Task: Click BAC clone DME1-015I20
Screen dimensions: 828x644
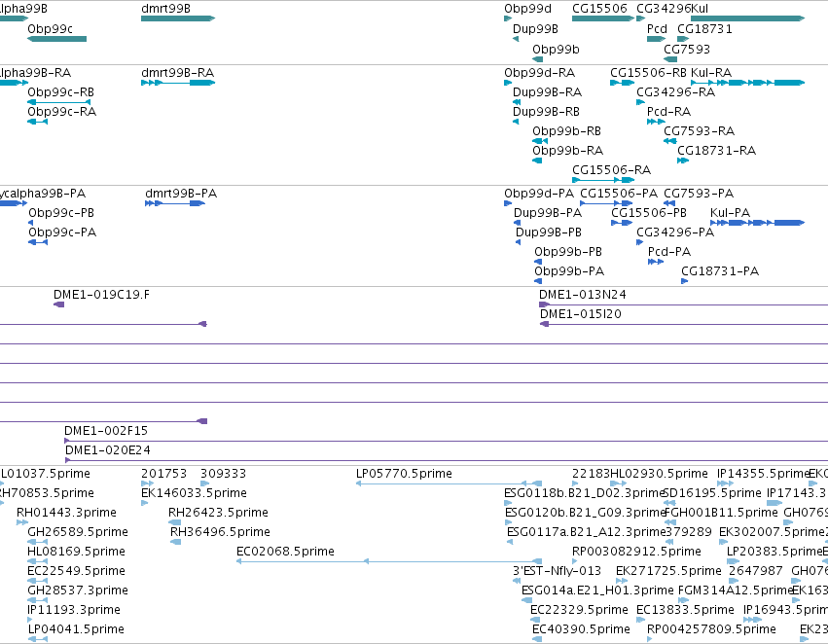Action: (580, 314)
